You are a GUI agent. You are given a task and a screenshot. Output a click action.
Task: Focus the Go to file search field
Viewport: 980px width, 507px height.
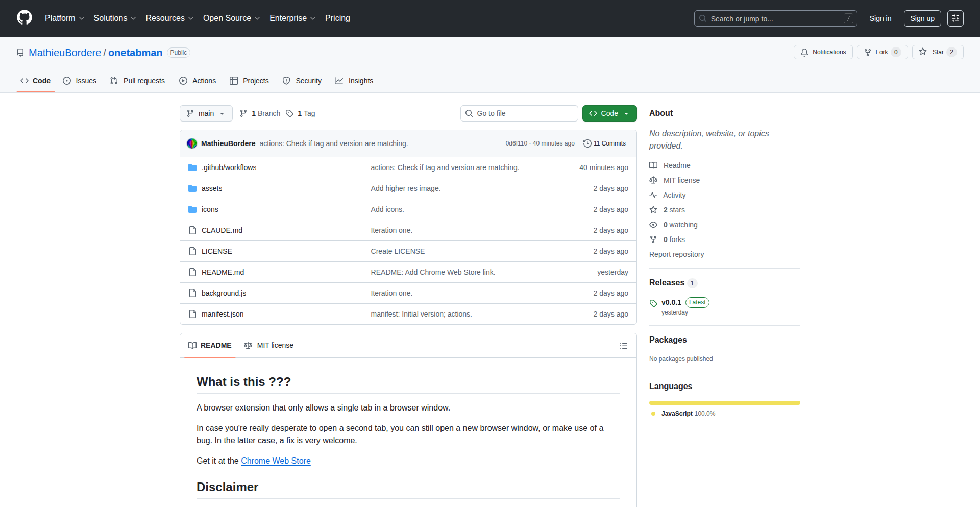coord(519,113)
